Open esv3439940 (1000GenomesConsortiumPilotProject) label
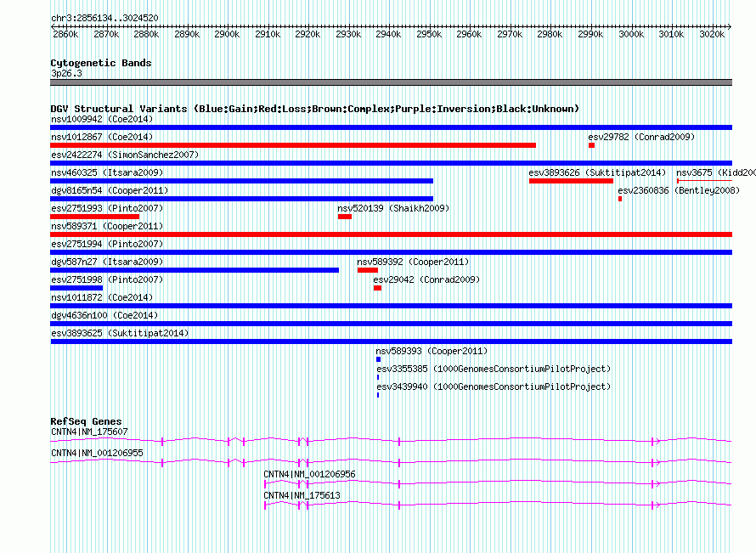 pos(494,387)
